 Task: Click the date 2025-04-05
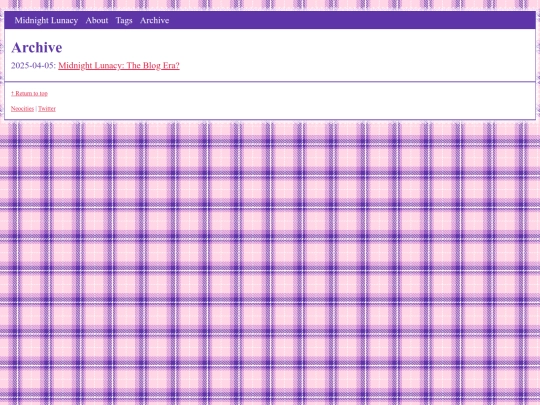pos(32,65)
